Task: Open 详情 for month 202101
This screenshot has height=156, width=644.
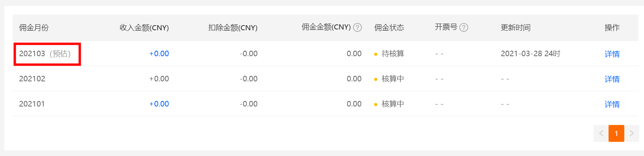Action: 612,104
